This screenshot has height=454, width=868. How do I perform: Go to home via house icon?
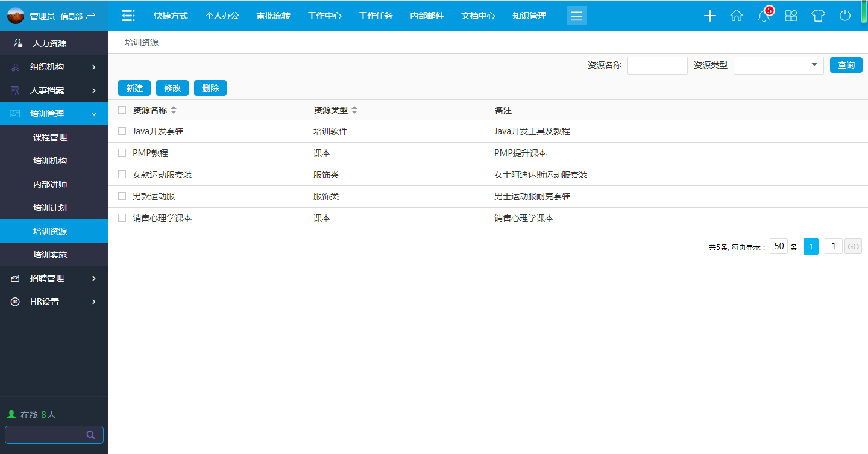pos(737,16)
